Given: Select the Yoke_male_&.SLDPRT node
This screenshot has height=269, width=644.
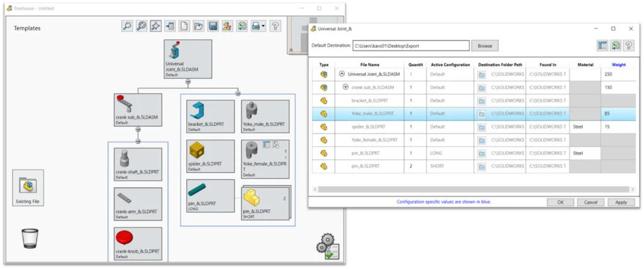Looking at the screenshot, I should click(x=265, y=117).
